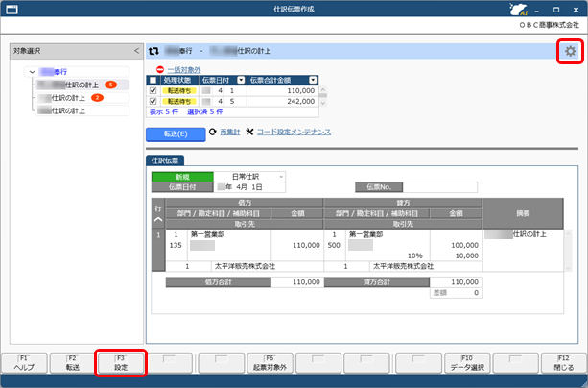Click the red 一括対象外 exclusion icon
588x388 pixels.
pos(160,69)
